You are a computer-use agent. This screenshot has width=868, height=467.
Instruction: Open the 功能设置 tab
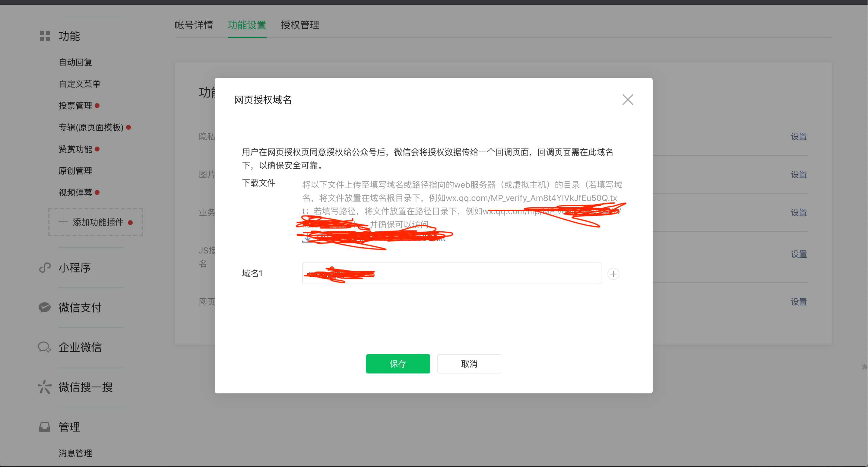[x=247, y=25]
